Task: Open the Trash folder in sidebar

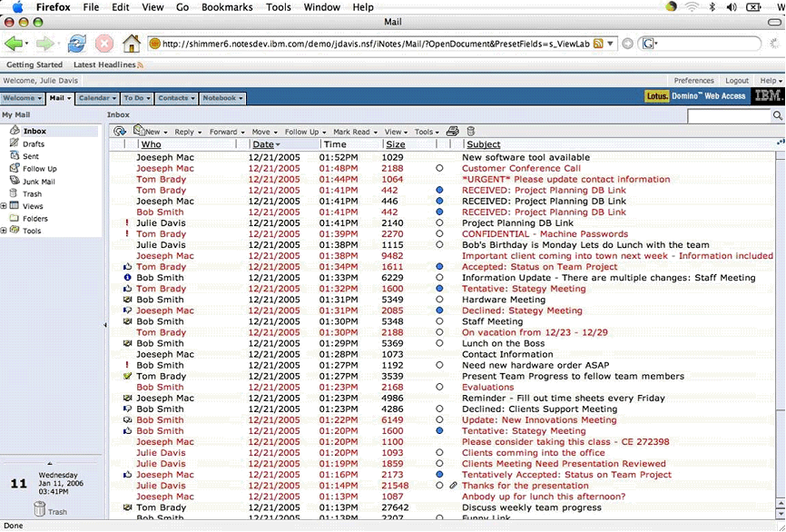Action: (x=32, y=194)
